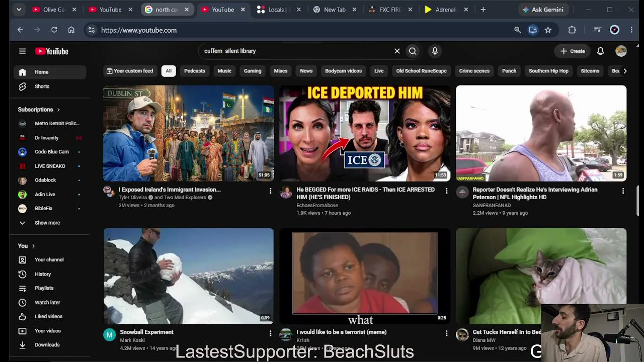Select the Old School RuneScape chip
The height and width of the screenshot is (362, 644).
click(x=421, y=71)
